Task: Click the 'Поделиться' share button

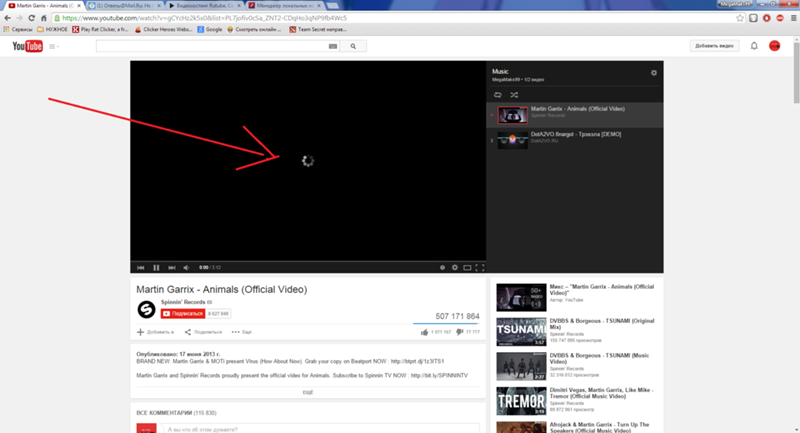Action: tap(203, 332)
